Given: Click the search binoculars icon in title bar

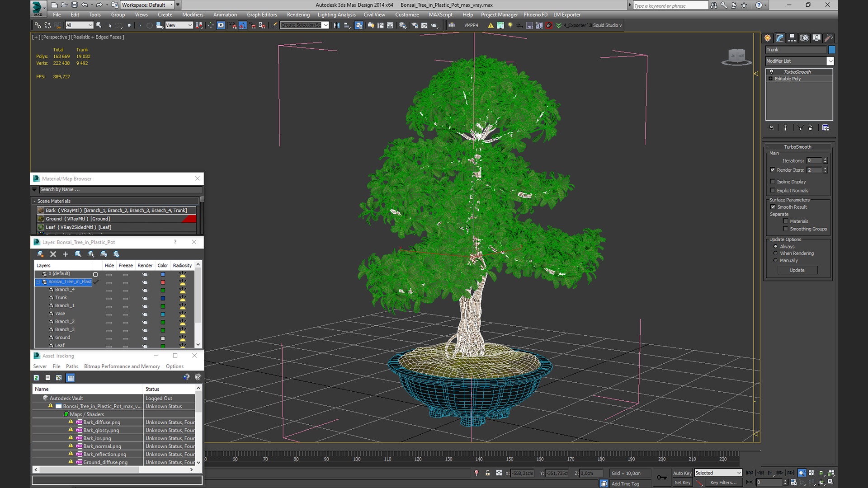Looking at the screenshot, I should (713, 5).
